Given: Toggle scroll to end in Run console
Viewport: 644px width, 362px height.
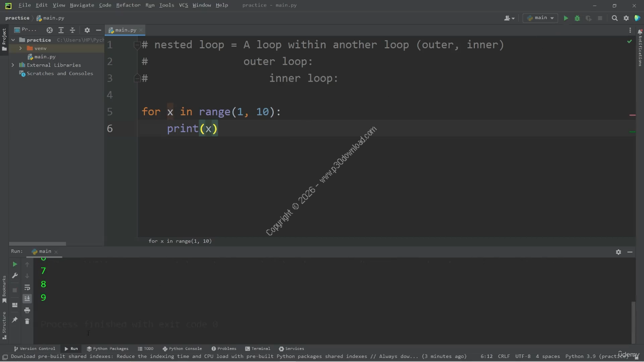Looking at the screenshot, I should [x=27, y=299].
